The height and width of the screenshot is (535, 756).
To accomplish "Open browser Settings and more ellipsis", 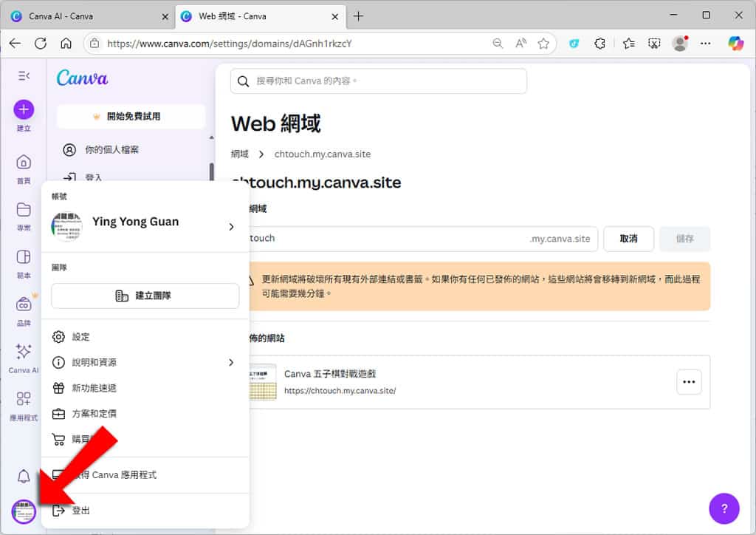I will pos(705,44).
